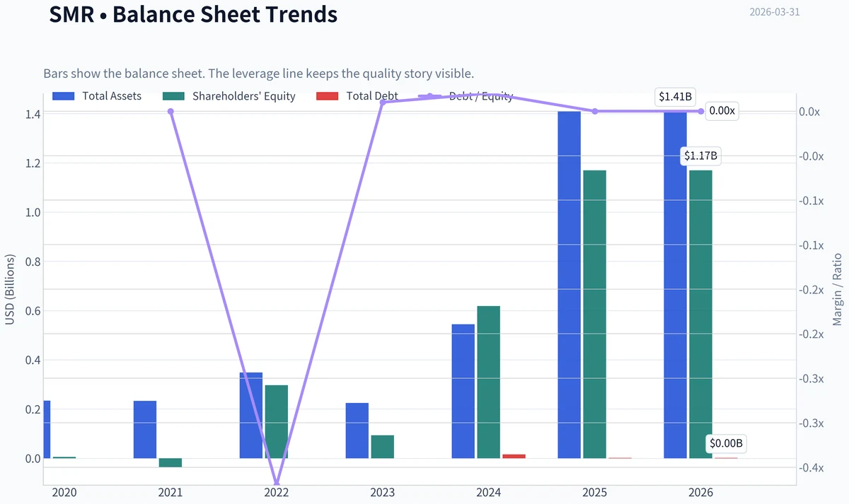Click the "0.6" left axis tick label
849x504 pixels.
tap(31, 311)
